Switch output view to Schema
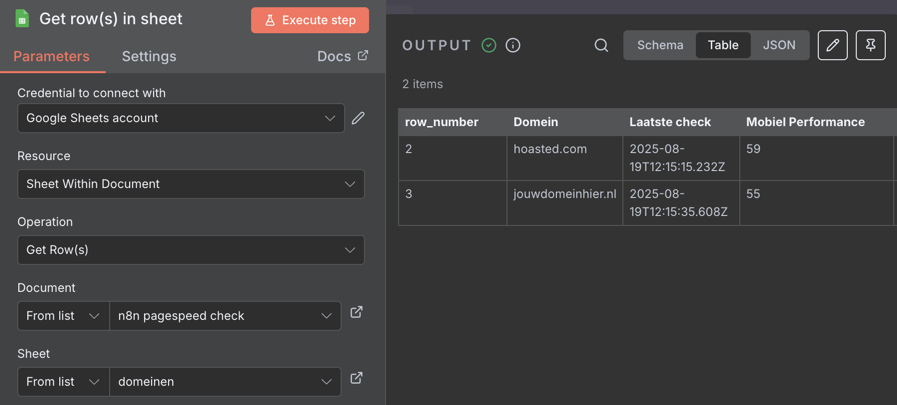This screenshot has height=405, width=897. coord(660,45)
